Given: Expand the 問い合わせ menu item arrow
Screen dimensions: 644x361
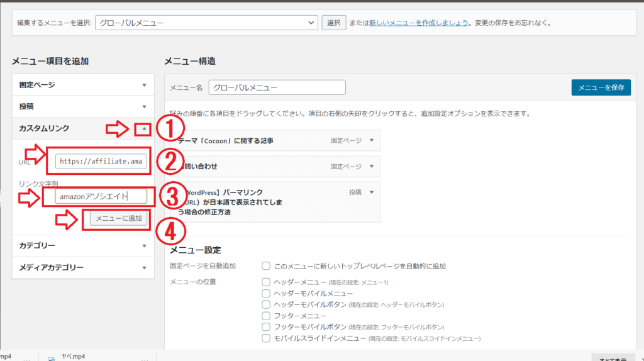Looking at the screenshot, I should click(x=372, y=166).
